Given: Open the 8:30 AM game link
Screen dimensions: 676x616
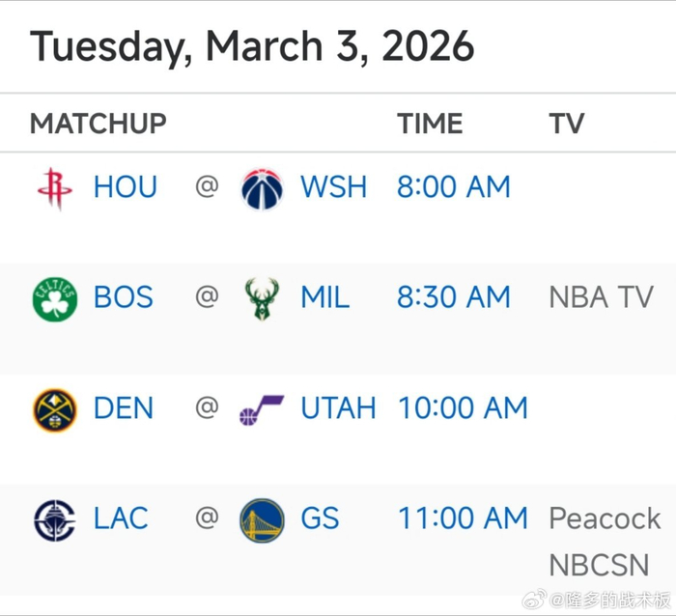Looking at the screenshot, I should pyautogui.click(x=454, y=298).
